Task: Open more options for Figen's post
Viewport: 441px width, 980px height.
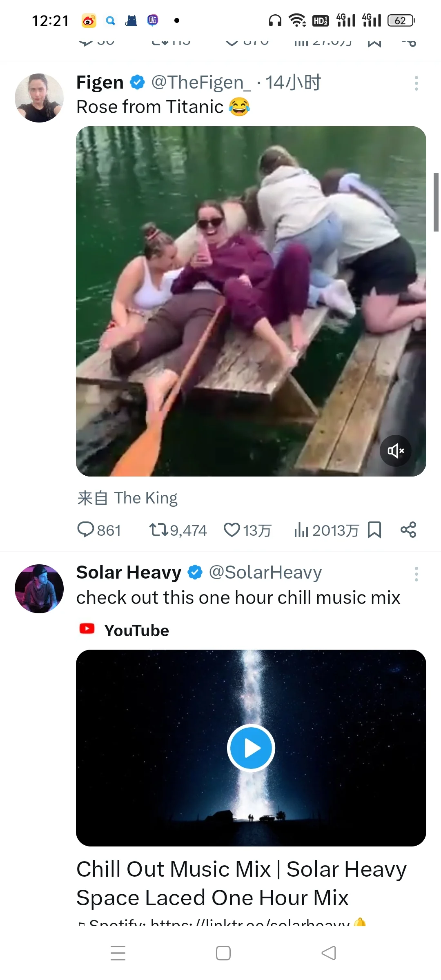Action: click(x=416, y=83)
